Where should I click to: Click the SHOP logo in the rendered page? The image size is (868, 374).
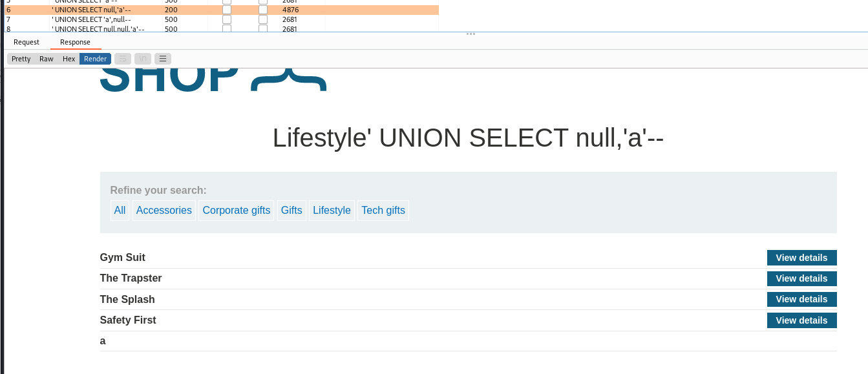pyautogui.click(x=213, y=80)
